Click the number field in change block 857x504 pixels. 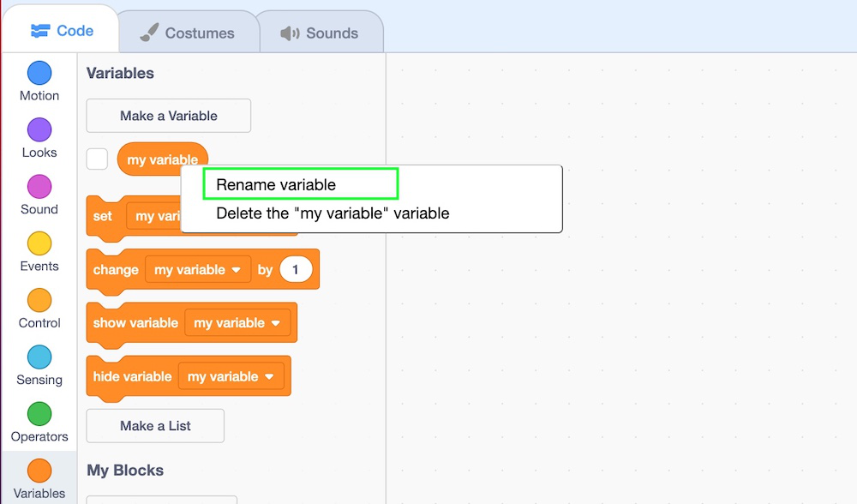[296, 270]
